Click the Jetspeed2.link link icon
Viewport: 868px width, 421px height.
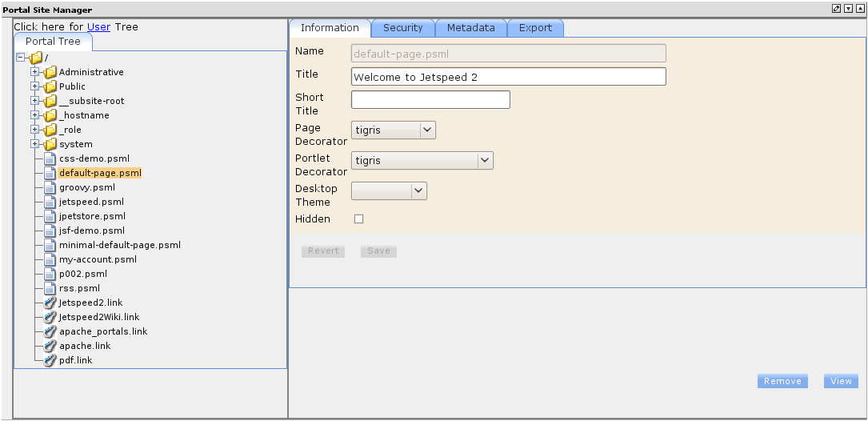[x=50, y=303]
